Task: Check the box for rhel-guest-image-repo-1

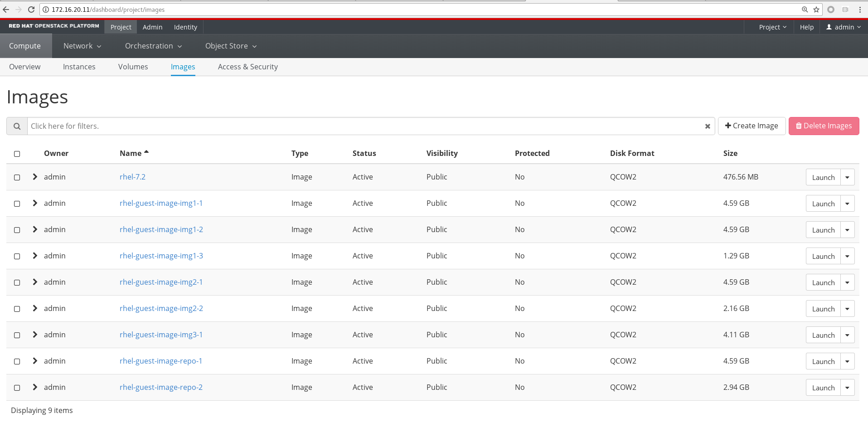Action: (x=17, y=362)
